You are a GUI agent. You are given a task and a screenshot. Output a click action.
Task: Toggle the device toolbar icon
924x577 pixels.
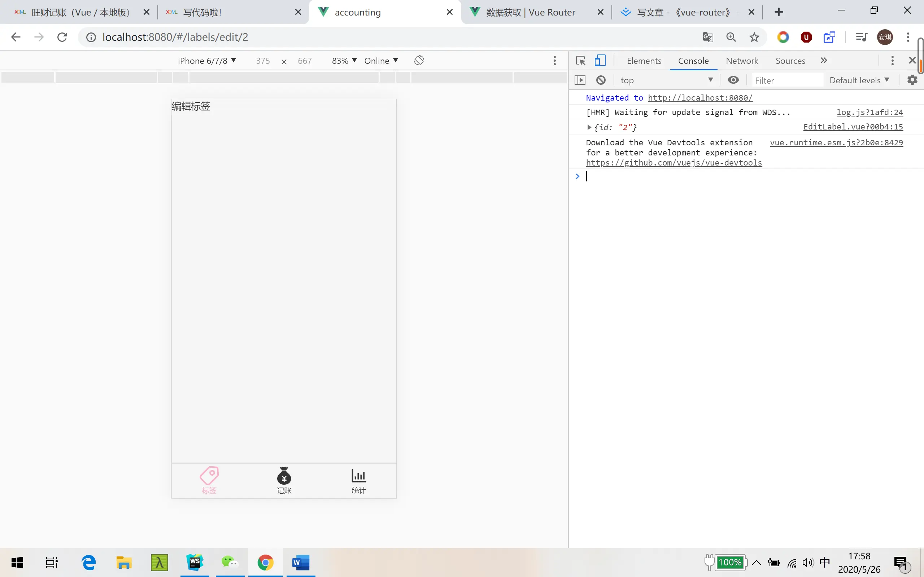pos(600,61)
